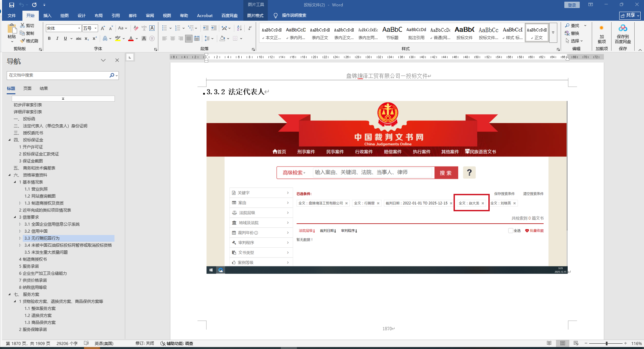The width and height of the screenshot is (644, 349).
Task: Toggle subscript formatting
Action: [87, 38]
